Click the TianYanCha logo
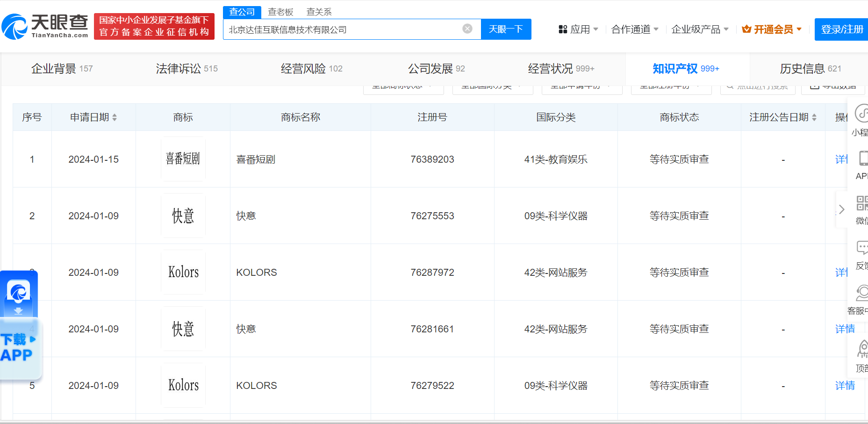Screen dimensions: 868x424 (45, 26)
